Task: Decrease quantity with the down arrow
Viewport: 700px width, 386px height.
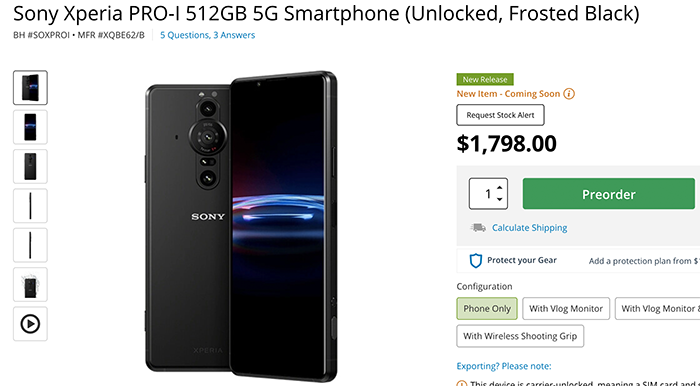Action: [x=500, y=199]
